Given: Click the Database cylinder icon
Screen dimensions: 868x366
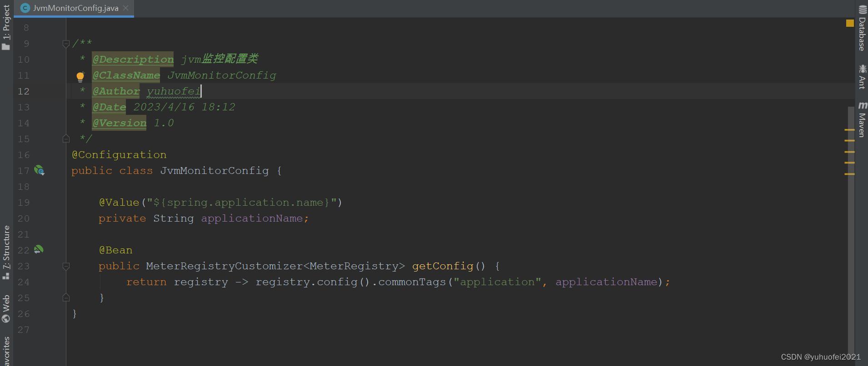Looking at the screenshot, I should [x=862, y=9].
